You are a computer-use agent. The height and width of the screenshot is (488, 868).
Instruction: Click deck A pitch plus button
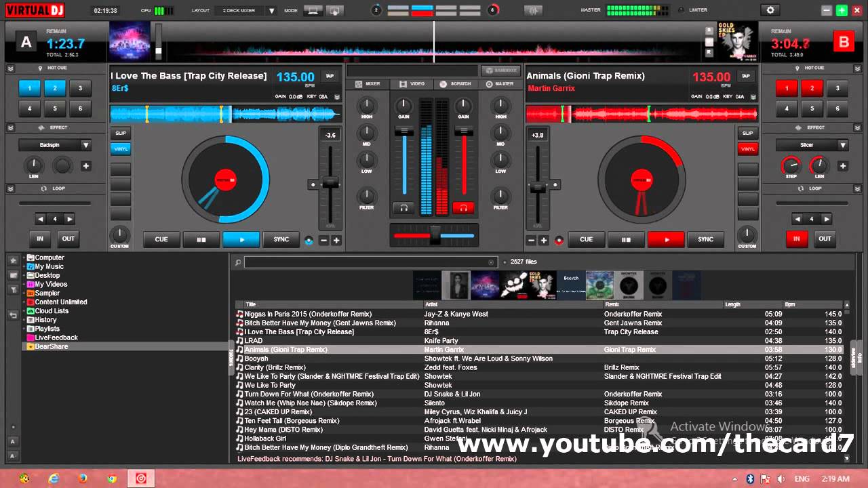pyautogui.click(x=336, y=240)
